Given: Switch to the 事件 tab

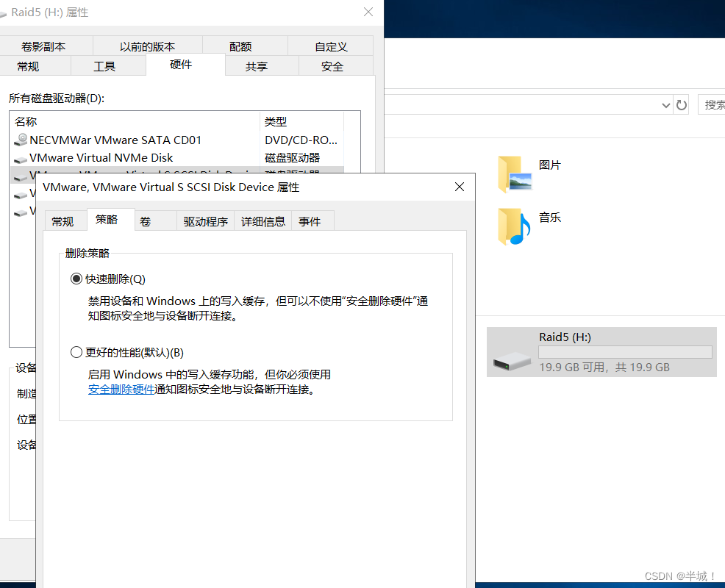Looking at the screenshot, I should point(312,220).
